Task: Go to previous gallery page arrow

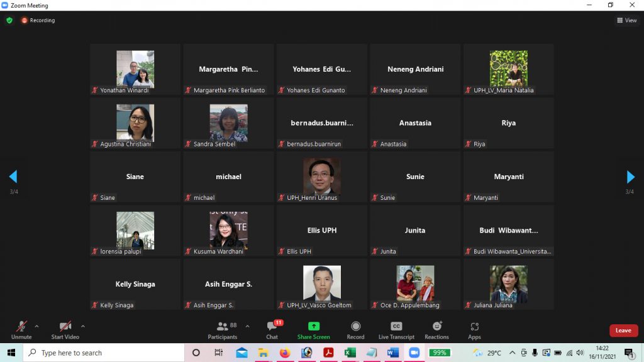Action: (x=13, y=177)
